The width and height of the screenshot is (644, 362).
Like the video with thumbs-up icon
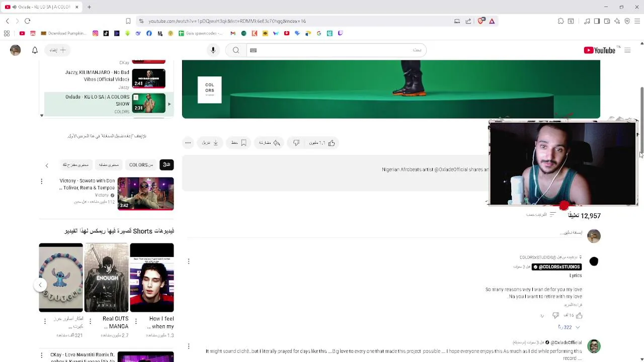pos(323,143)
